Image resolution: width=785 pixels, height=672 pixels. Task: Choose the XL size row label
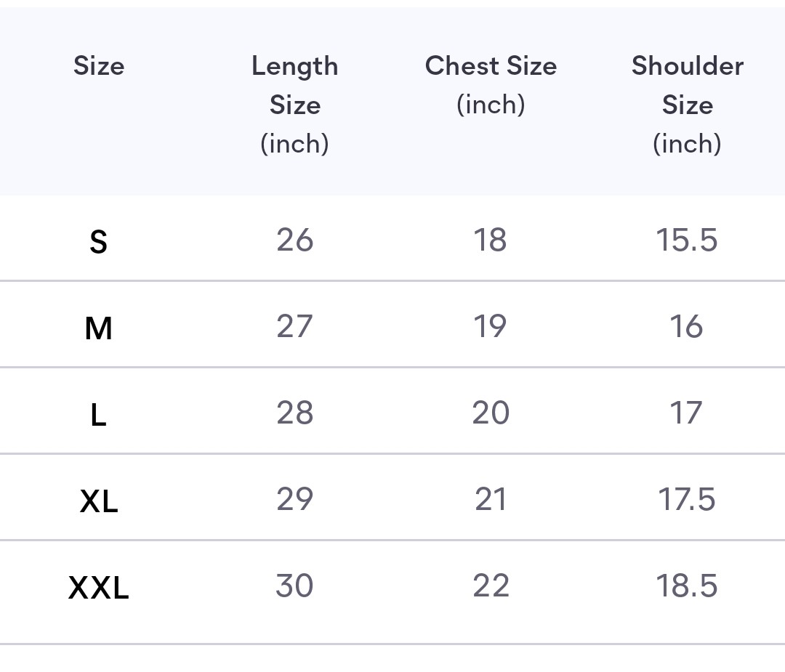99,501
